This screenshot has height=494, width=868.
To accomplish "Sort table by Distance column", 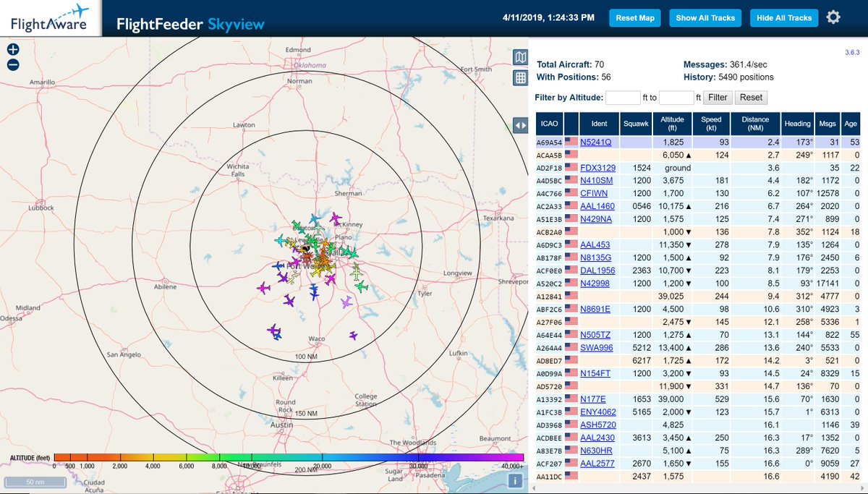I will click(755, 124).
